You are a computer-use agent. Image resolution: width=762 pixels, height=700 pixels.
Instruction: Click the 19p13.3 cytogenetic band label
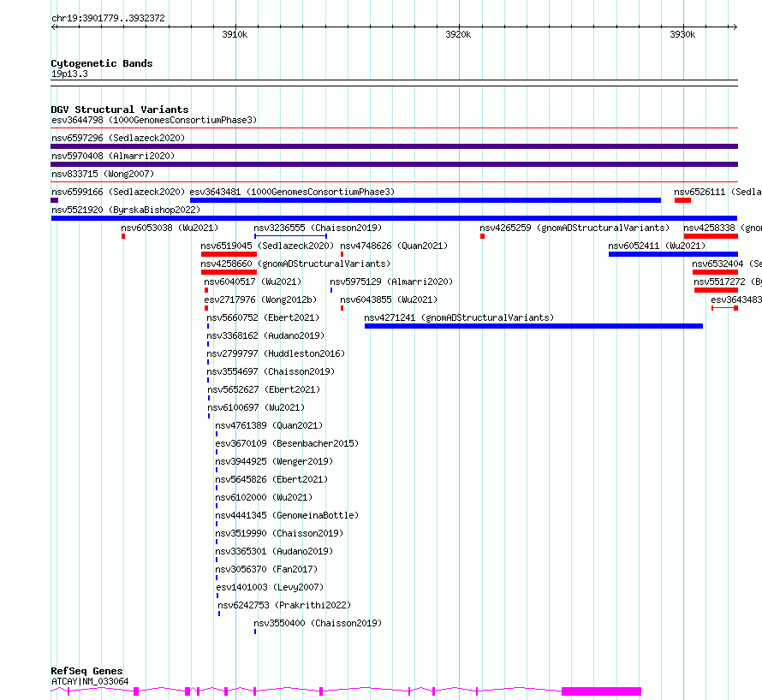69,74
